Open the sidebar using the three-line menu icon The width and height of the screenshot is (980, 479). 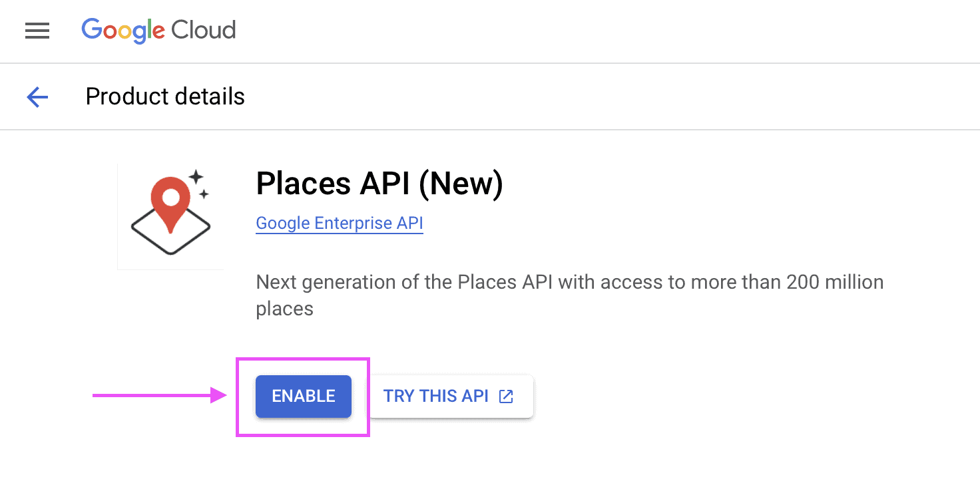(x=37, y=31)
